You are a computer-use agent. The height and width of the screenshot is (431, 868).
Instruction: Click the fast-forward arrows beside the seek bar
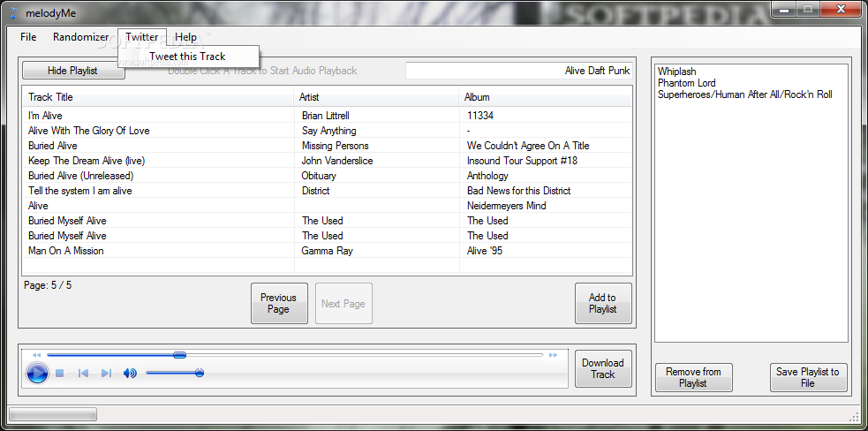pos(553,355)
